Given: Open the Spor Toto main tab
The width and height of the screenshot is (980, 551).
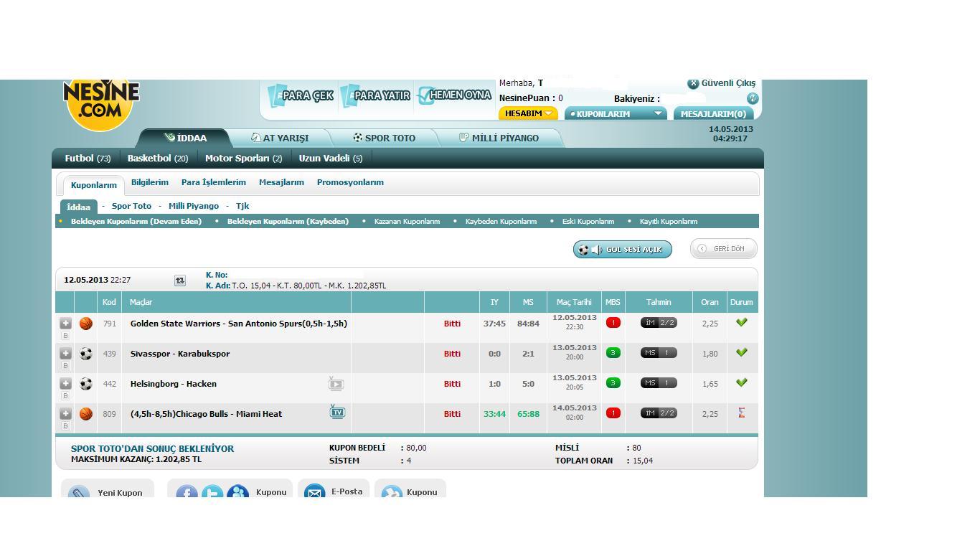Looking at the screenshot, I should pos(384,138).
